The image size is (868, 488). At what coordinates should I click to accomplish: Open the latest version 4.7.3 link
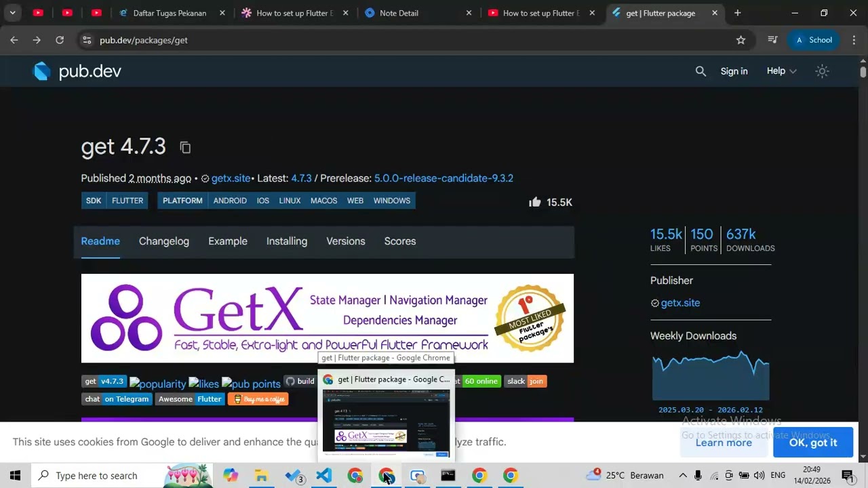tap(301, 178)
